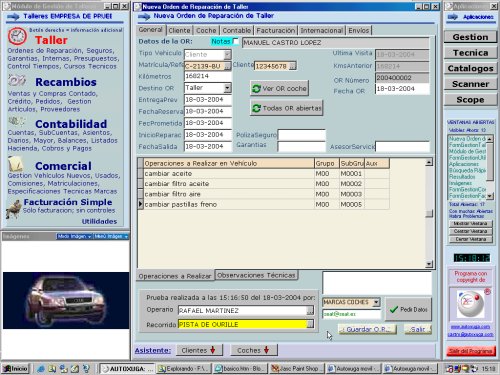Screen dimensions: 500x375
Task: Click into the PolizaSeguro field
Action: click(x=301, y=135)
